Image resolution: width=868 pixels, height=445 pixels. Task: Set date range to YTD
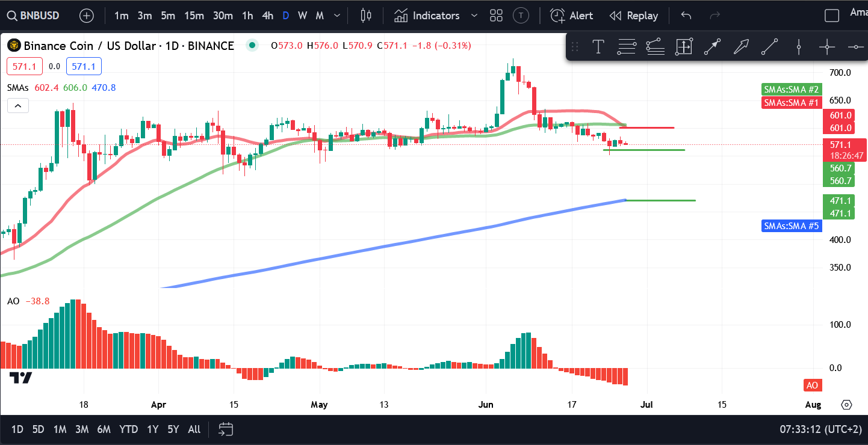click(128, 429)
